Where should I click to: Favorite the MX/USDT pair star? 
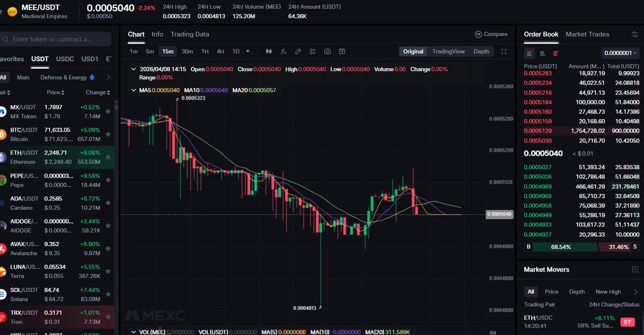point(108,112)
